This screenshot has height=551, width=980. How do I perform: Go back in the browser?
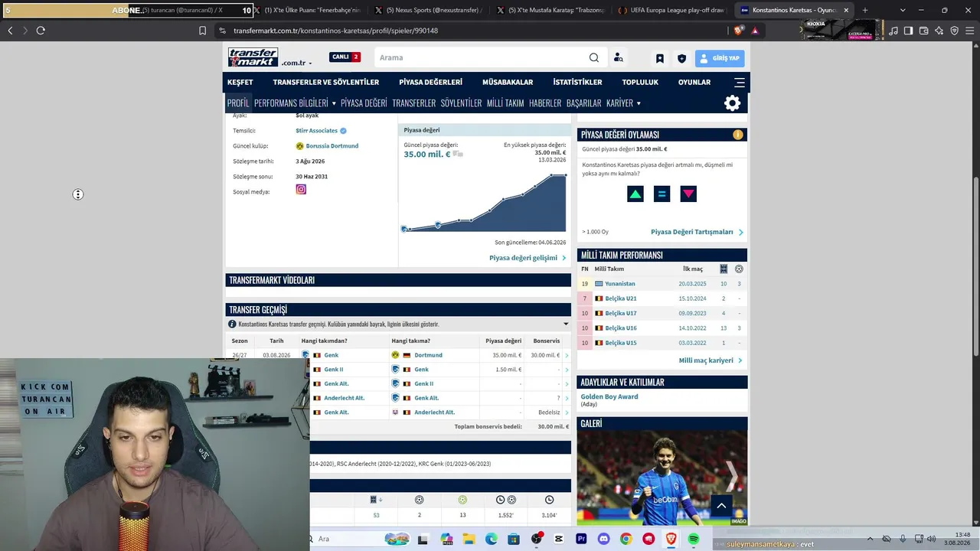tap(10, 31)
